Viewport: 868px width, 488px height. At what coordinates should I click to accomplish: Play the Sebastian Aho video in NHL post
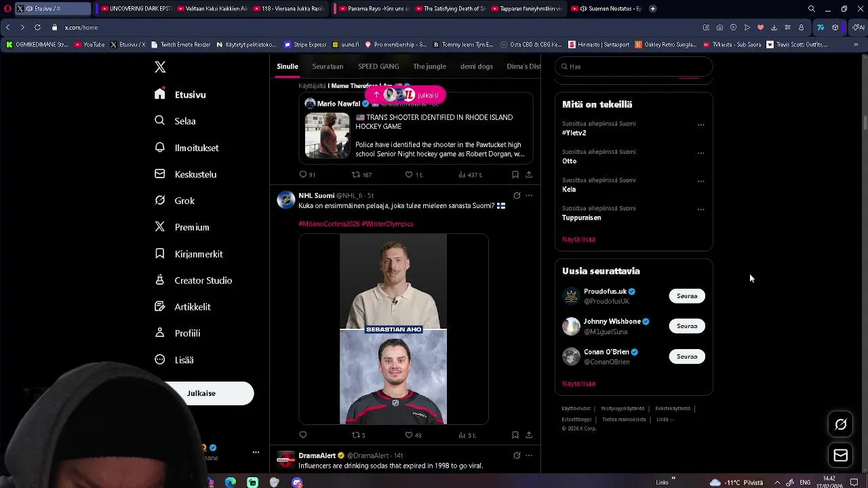coord(393,329)
